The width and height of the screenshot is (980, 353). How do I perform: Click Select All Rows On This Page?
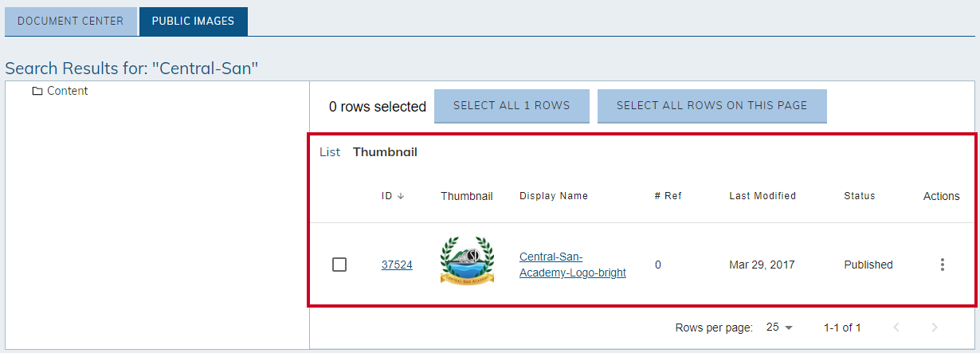(711, 106)
